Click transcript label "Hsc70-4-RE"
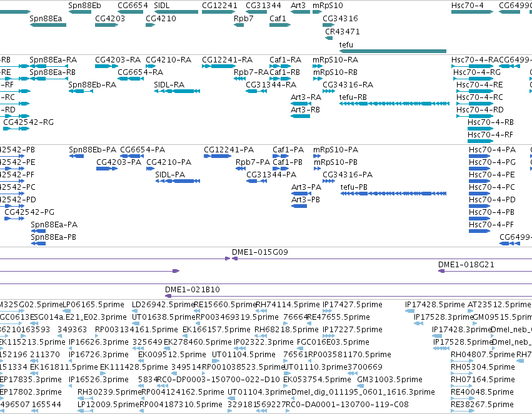 pos(479,85)
